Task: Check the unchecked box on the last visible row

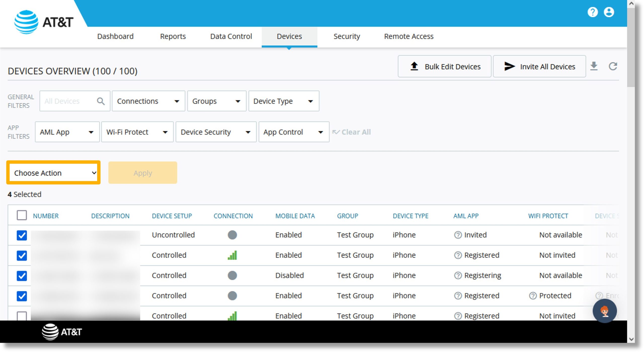Action: pyautogui.click(x=22, y=316)
